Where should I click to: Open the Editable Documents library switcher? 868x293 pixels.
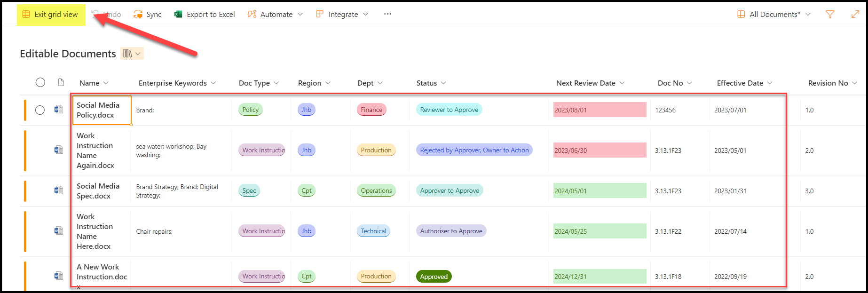pyautogui.click(x=132, y=54)
